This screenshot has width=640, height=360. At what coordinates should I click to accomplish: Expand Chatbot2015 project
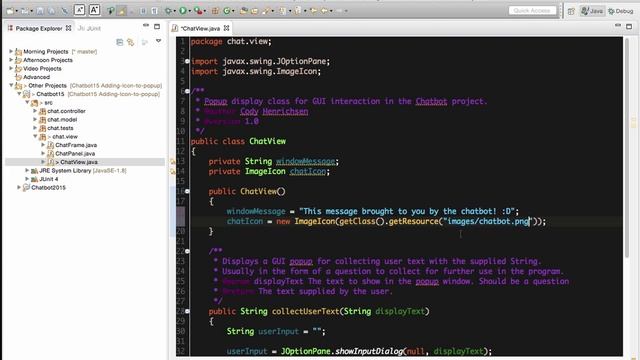pyautogui.click(x=19, y=187)
